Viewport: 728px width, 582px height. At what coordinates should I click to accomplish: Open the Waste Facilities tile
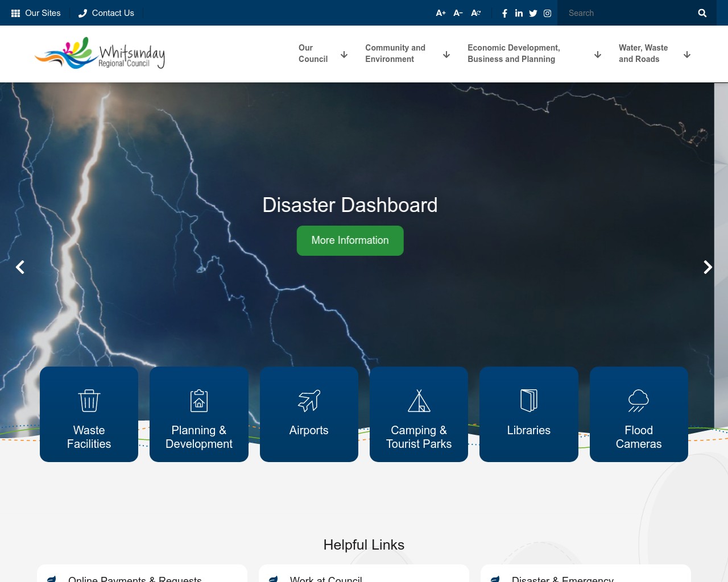(x=89, y=414)
